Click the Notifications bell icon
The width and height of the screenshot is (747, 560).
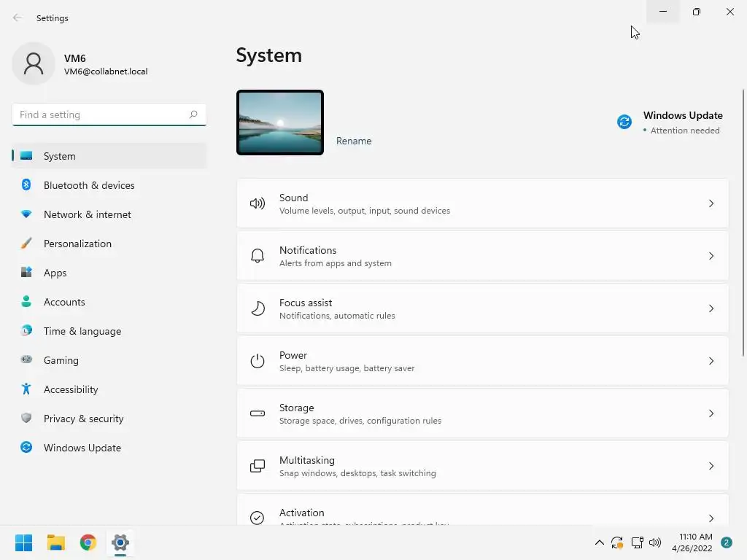point(258,256)
